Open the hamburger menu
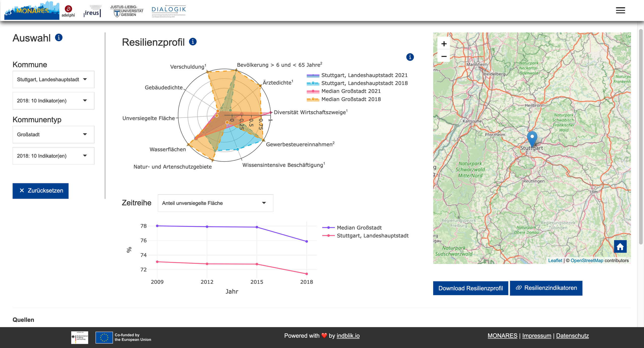The image size is (644, 348). pyautogui.click(x=620, y=10)
